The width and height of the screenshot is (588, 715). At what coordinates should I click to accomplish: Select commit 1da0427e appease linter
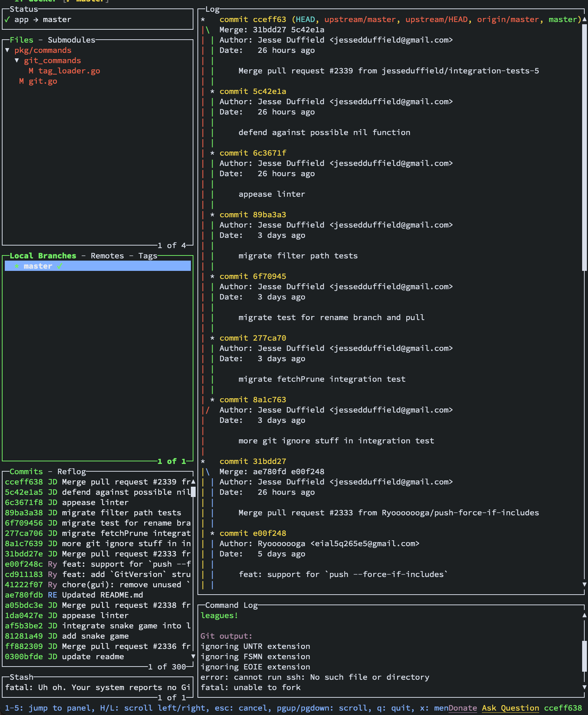point(98,616)
